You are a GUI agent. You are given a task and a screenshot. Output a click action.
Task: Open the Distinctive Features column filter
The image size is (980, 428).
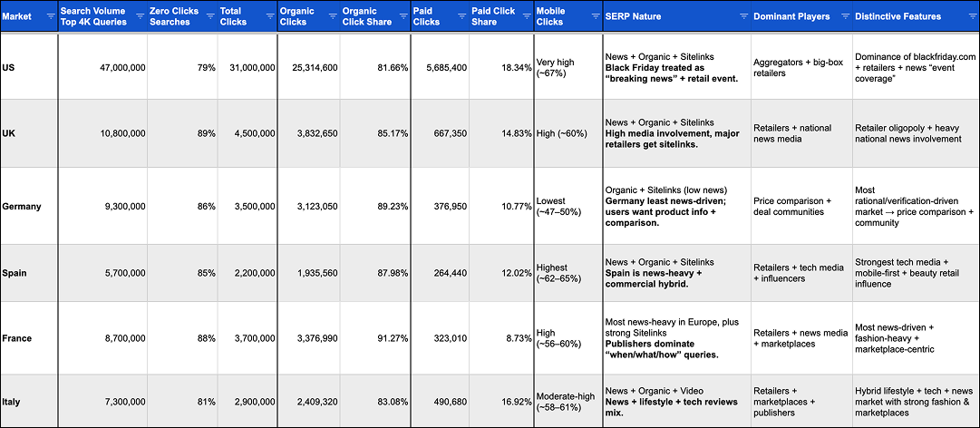(x=968, y=16)
